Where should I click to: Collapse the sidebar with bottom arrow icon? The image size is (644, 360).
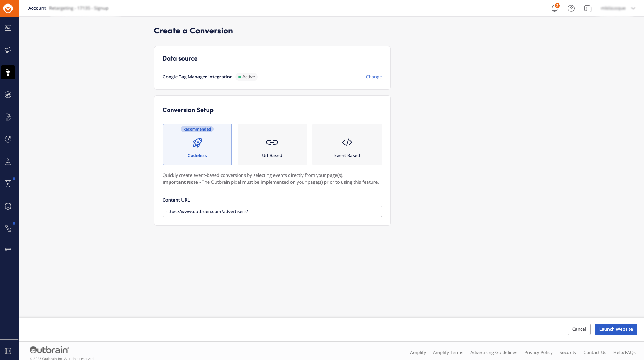coord(8,351)
